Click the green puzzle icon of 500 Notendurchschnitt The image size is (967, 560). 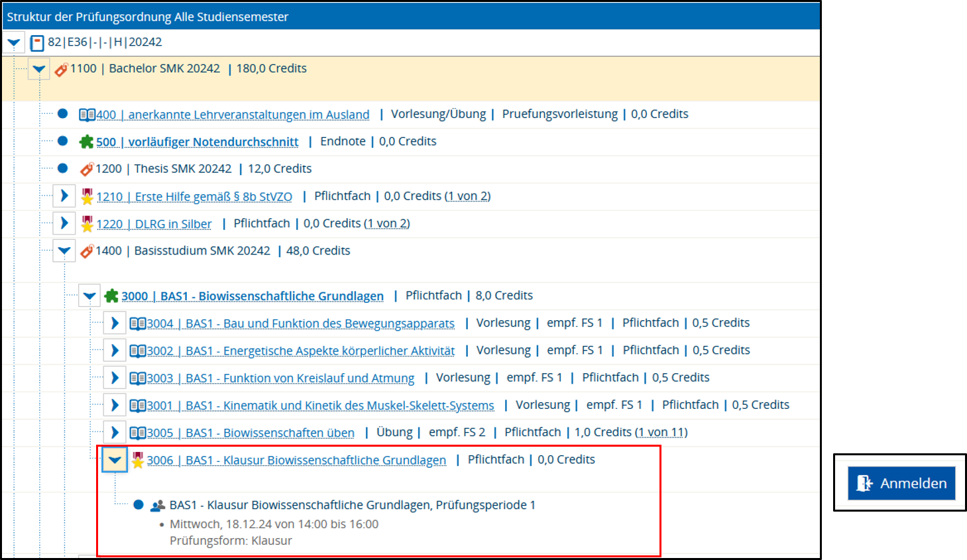pyautogui.click(x=86, y=142)
